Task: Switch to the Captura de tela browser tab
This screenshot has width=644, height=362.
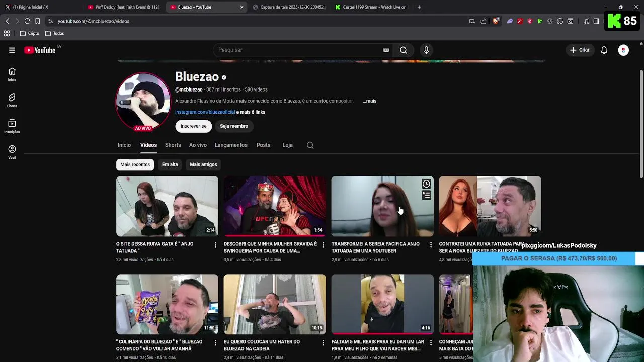Action: pyautogui.click(x=289, y=7)
